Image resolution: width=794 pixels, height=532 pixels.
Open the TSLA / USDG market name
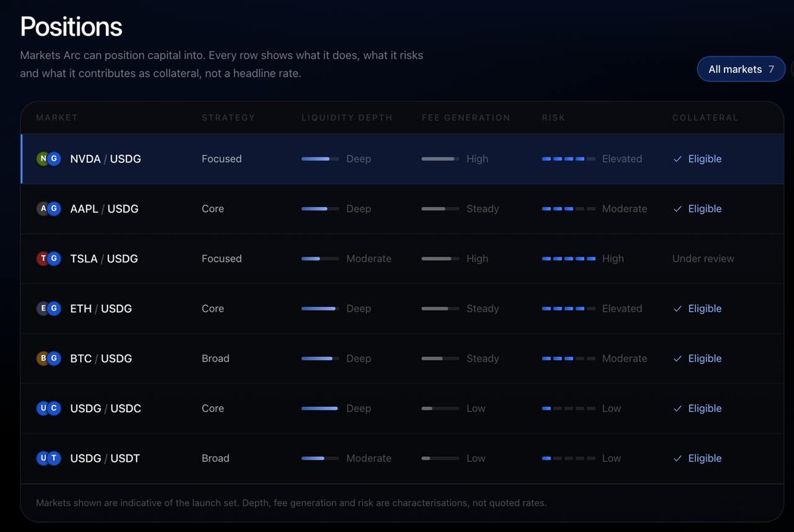[104, 259]
